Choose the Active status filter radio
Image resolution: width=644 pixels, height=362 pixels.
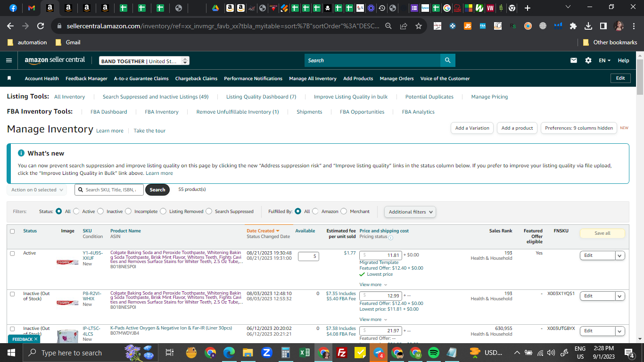[x=76, y=211]
